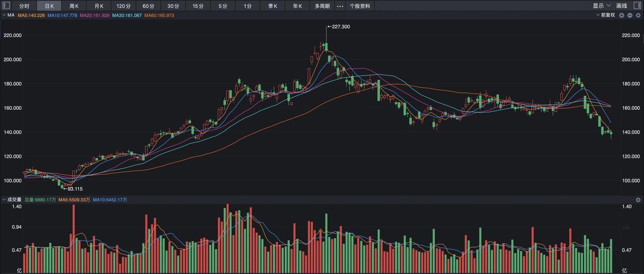Collapse the MA indicator chevron
Screen dimensions: 644x274
click(x=4, y=16)
